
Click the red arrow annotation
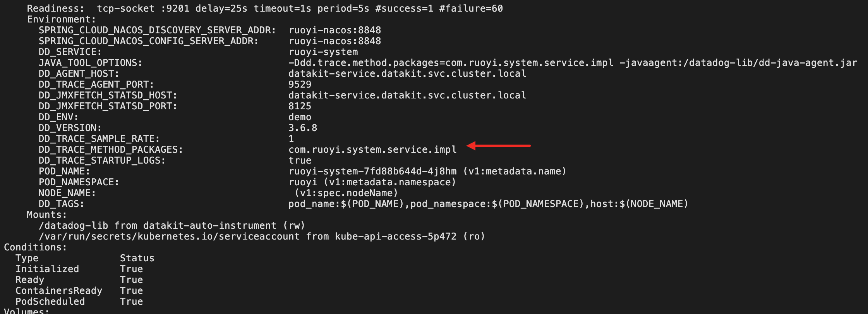tap(499, 146)
